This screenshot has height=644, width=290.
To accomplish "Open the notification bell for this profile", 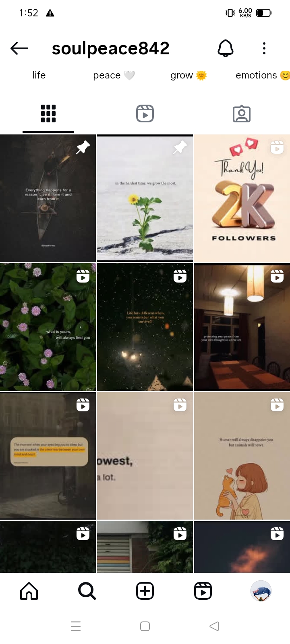I will click(226, 49).
